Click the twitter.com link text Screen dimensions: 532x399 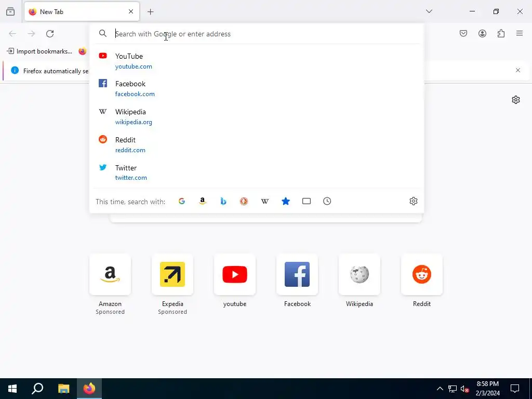131,178
